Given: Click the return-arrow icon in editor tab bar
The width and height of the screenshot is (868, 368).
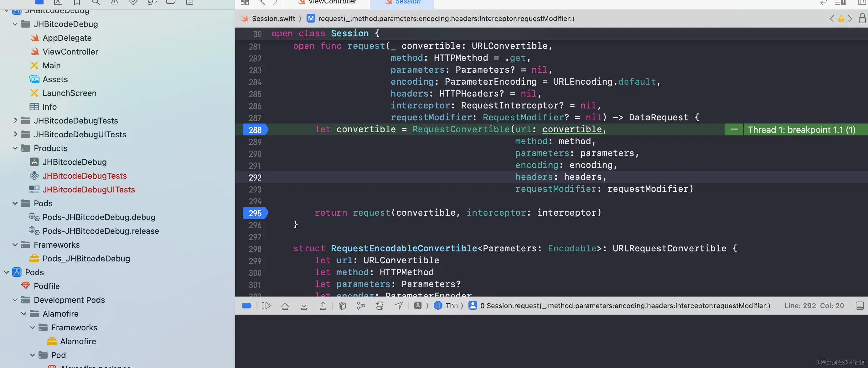Looking at the screenshot, I should coord(824,3).
